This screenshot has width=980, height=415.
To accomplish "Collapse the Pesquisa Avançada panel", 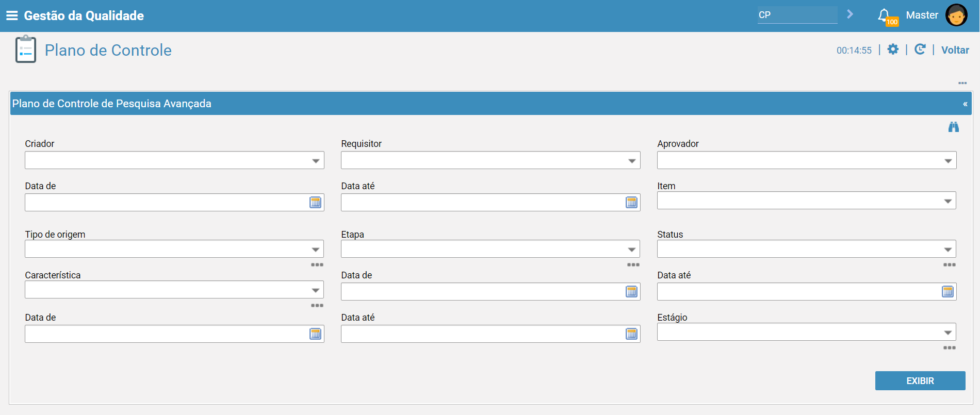I will 965,104.
